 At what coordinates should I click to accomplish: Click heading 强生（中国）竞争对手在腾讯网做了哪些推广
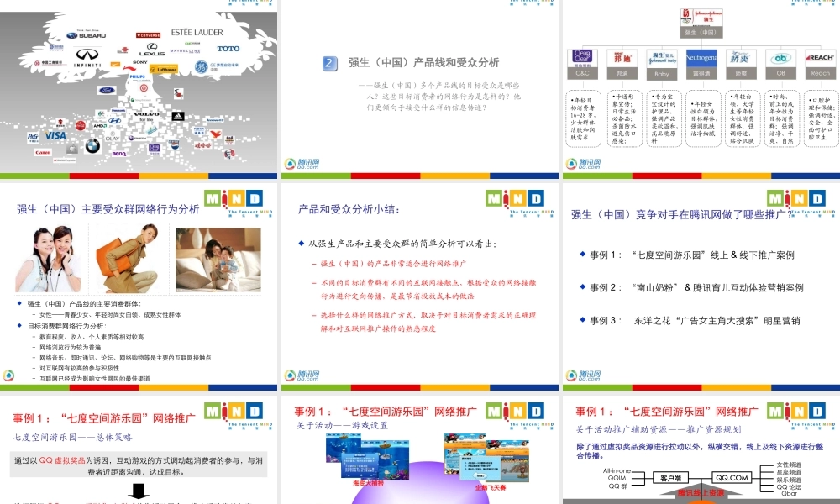click(x=682, y=215)
